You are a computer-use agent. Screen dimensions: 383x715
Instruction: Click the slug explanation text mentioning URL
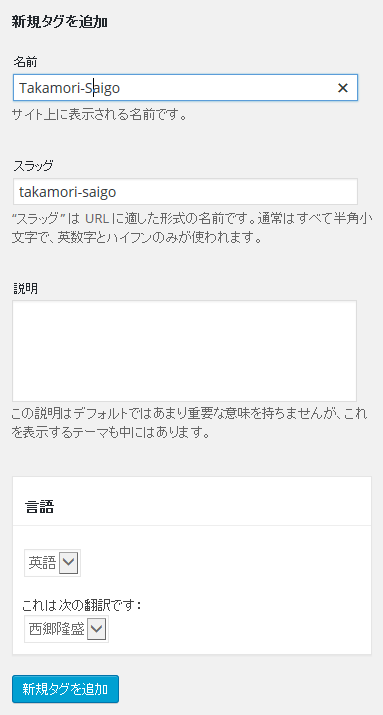tap(190, 228)
